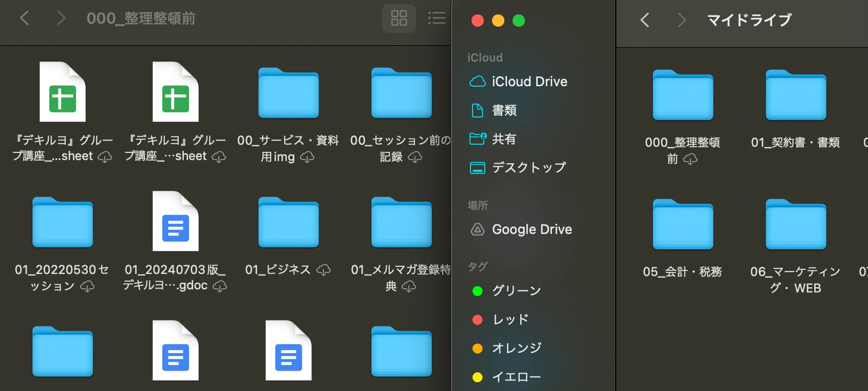Click cloud icon beside the .gdoc file
Viewport: 868px width, 391px height.
coord(220,286)
